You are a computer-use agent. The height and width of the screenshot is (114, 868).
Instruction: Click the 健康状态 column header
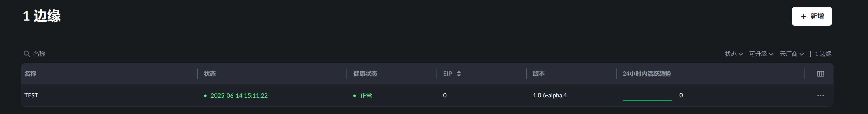[x=365, y=74]
